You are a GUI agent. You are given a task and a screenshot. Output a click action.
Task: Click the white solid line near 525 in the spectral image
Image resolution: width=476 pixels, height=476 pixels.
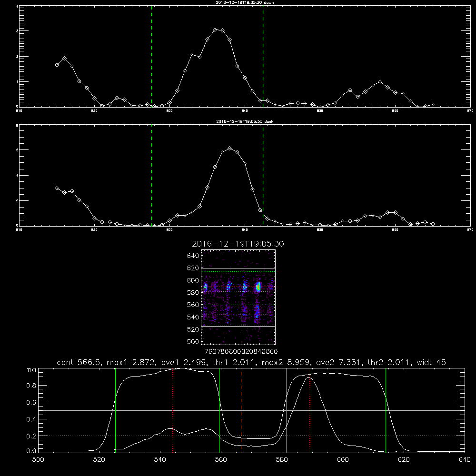238,327
